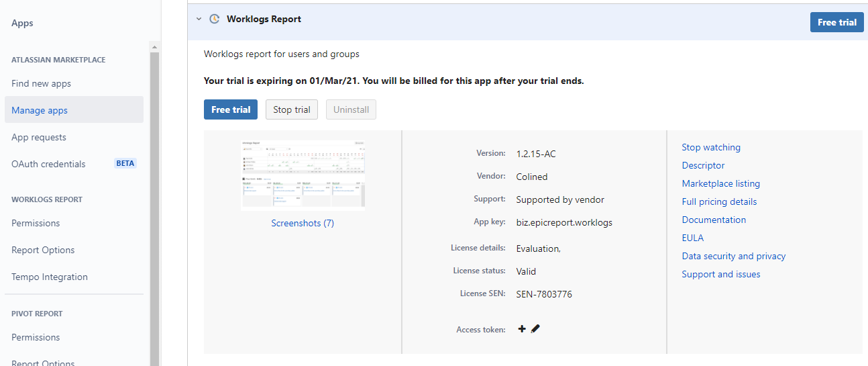Select Manage apps in sidebar

pos(74,110)
